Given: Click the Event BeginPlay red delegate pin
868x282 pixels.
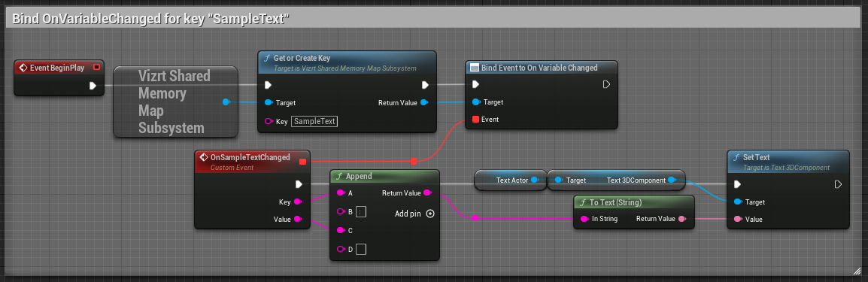Looking at the screenshot, I should (96, 68).
